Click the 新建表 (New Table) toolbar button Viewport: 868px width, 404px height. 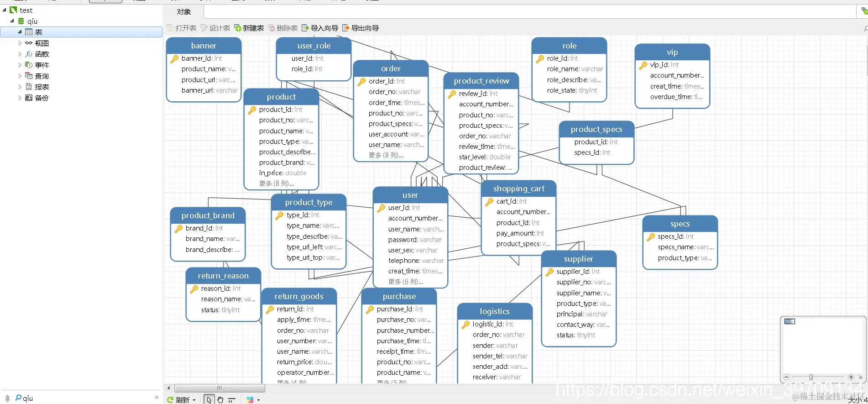249,28
